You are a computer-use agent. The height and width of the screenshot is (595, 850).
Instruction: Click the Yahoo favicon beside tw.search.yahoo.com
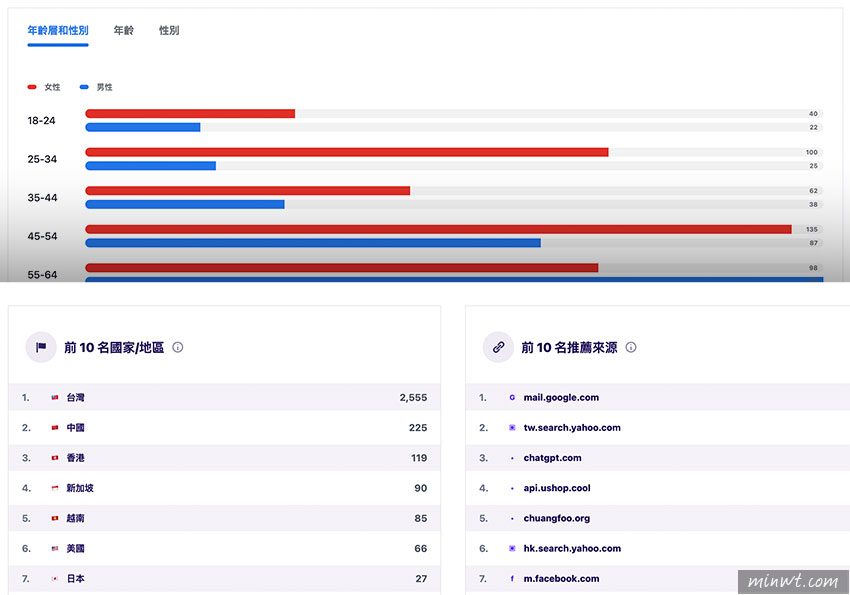pos(512,428)
